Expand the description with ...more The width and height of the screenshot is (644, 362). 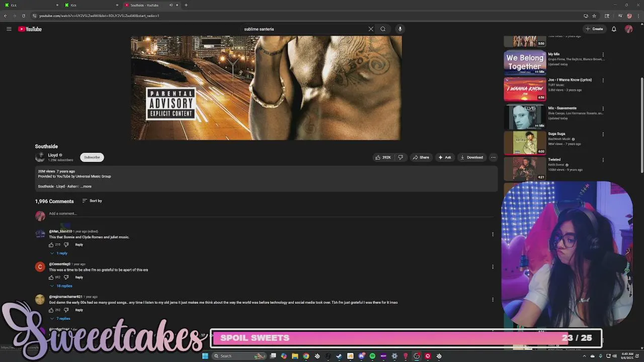click(86, 187)
